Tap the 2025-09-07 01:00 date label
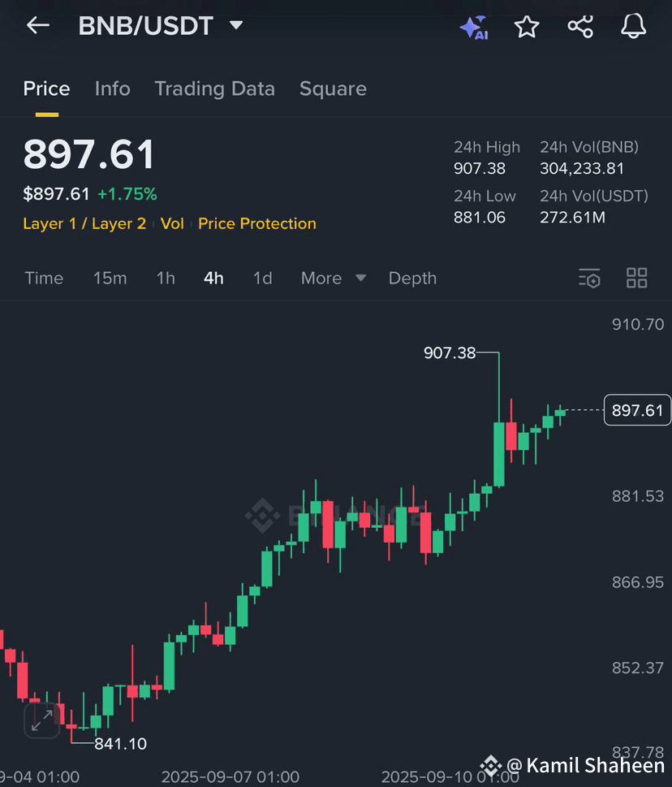672x787 pixels. (230, 777)
